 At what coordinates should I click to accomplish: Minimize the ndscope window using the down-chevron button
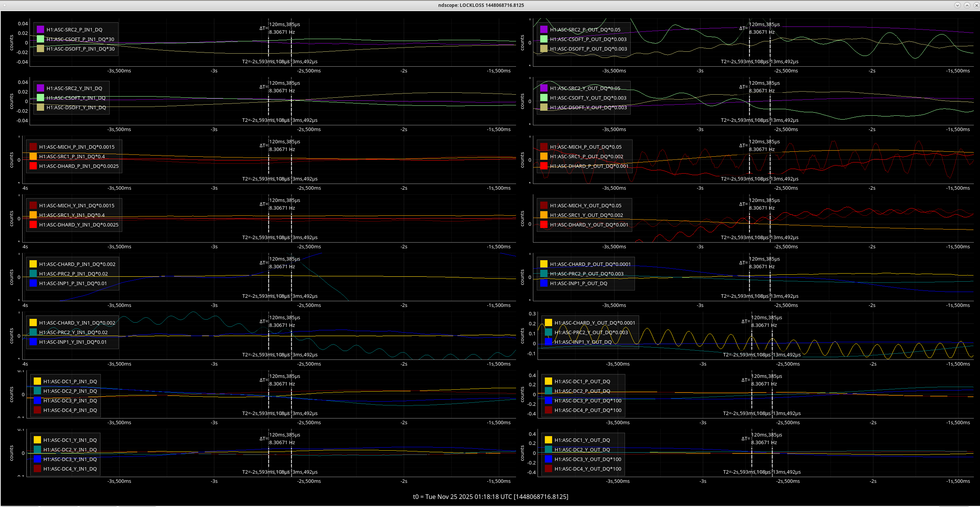click(x=957, y=5)
